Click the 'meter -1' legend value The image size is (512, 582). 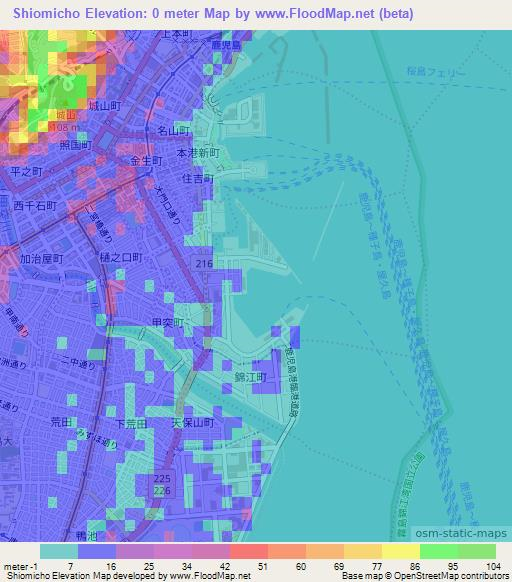click(20, 567)
